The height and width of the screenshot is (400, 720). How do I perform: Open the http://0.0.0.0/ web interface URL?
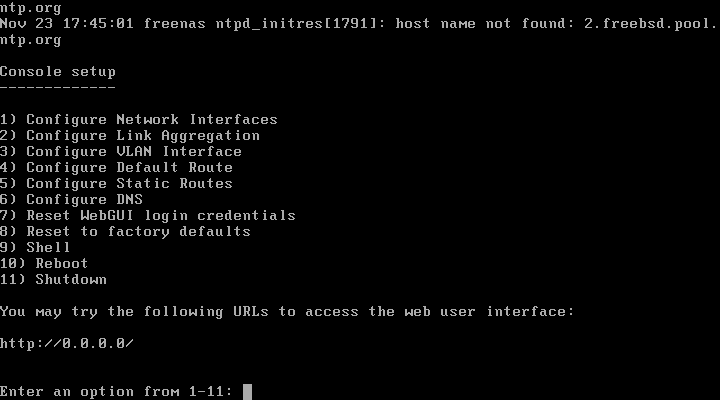pos(67,344)
